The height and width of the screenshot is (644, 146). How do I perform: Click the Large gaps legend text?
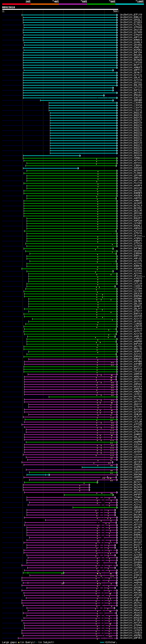(28, 642)
